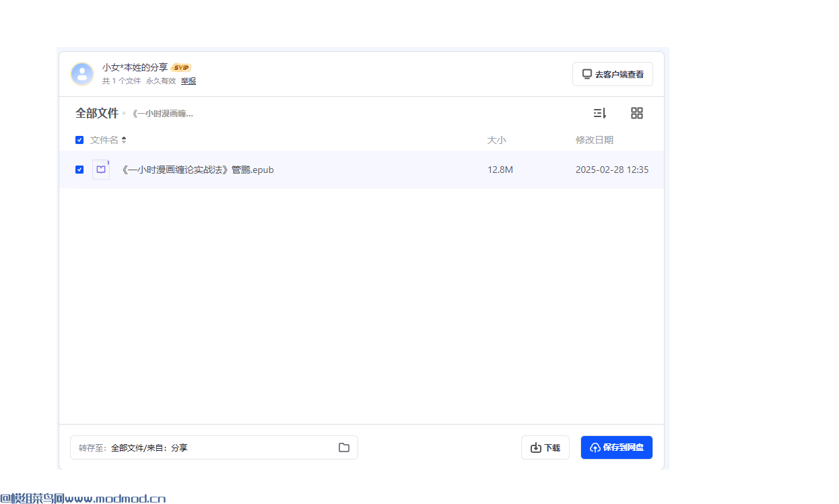Sort by 文件名 column arrow
This screenshot has width=839, height=504.
click(x=124, y=140)
